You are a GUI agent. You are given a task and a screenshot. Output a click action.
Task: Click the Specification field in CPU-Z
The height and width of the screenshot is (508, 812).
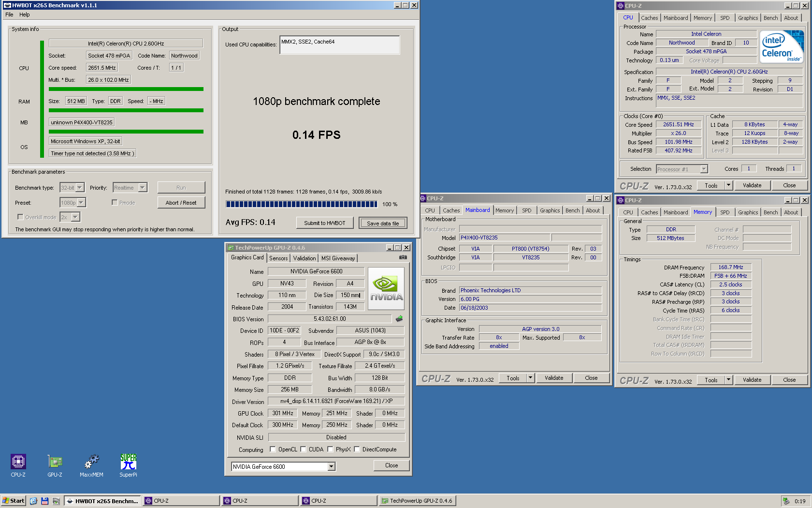coord(729,72)
